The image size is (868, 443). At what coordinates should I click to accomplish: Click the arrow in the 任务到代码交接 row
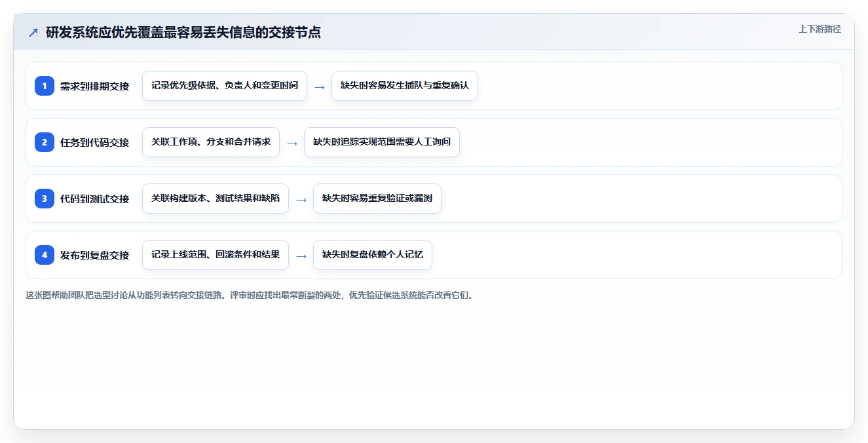(292, 143)
